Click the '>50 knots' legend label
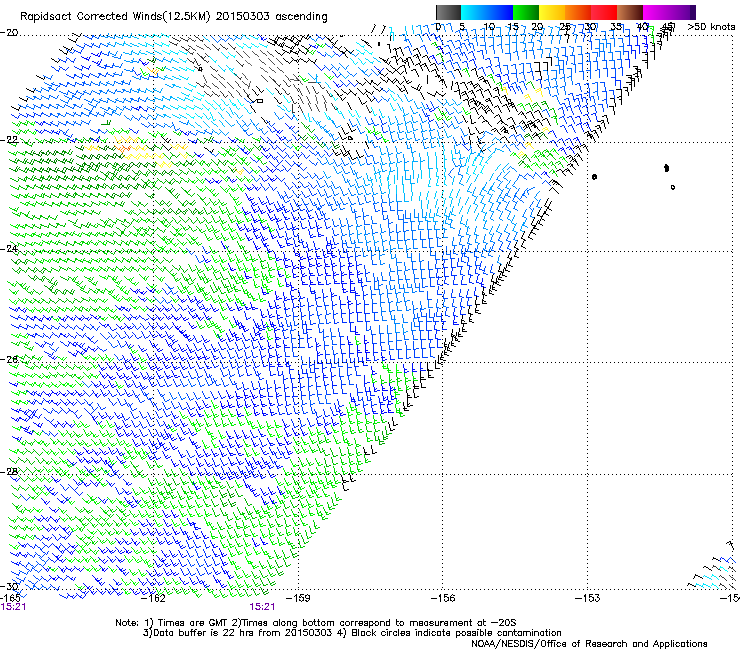 [x=711, y=27]
